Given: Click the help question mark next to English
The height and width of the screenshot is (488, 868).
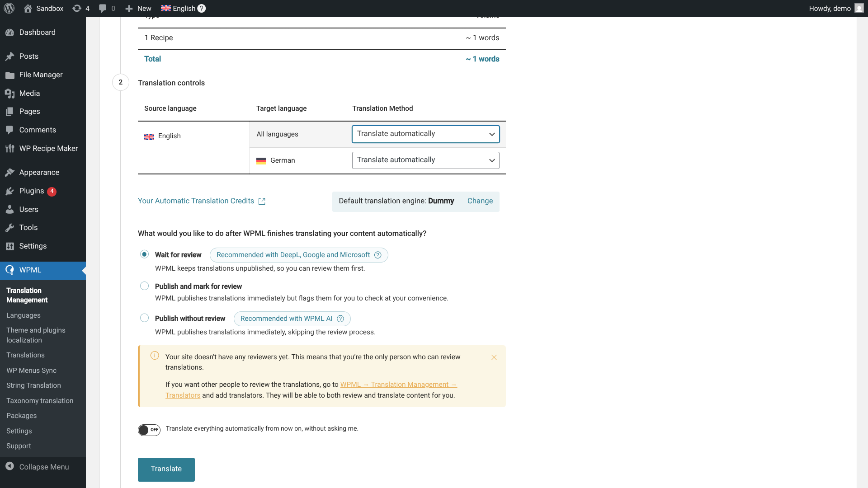Looking at the screenshot, I should pyautogui.click(x=202, y=8).
